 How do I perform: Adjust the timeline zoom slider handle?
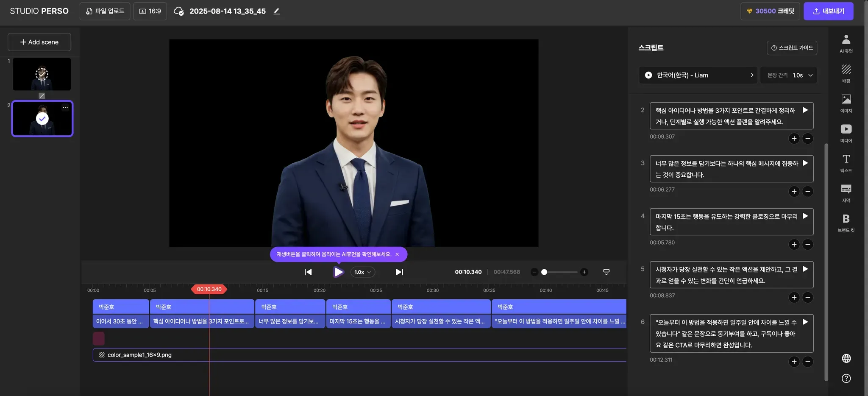(x=544, y=272)
